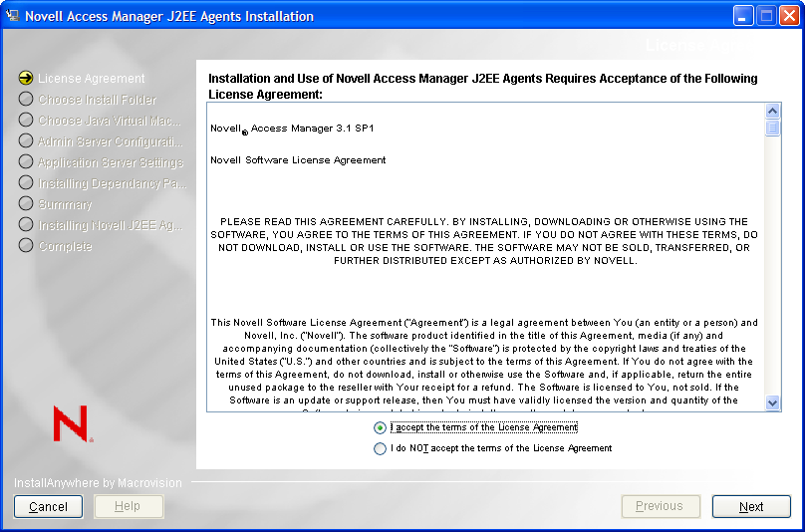The image size is (805, 532).
Task: Click the license text scroll-down arrow
Action: pos(773,402)
